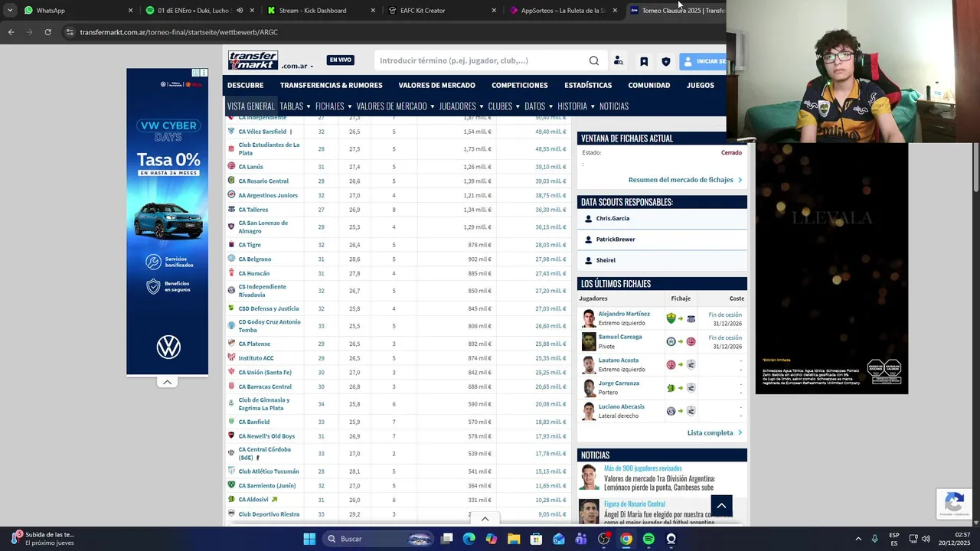Click the search magnifier icon
This screenshot has height=551, width=980.
coord(594,60)
